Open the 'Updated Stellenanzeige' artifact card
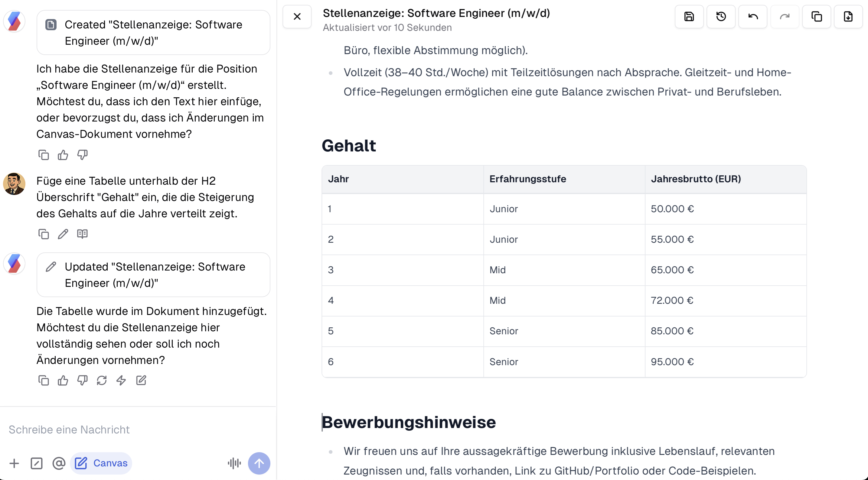This screenshot has width=868, height=480. 153,275
